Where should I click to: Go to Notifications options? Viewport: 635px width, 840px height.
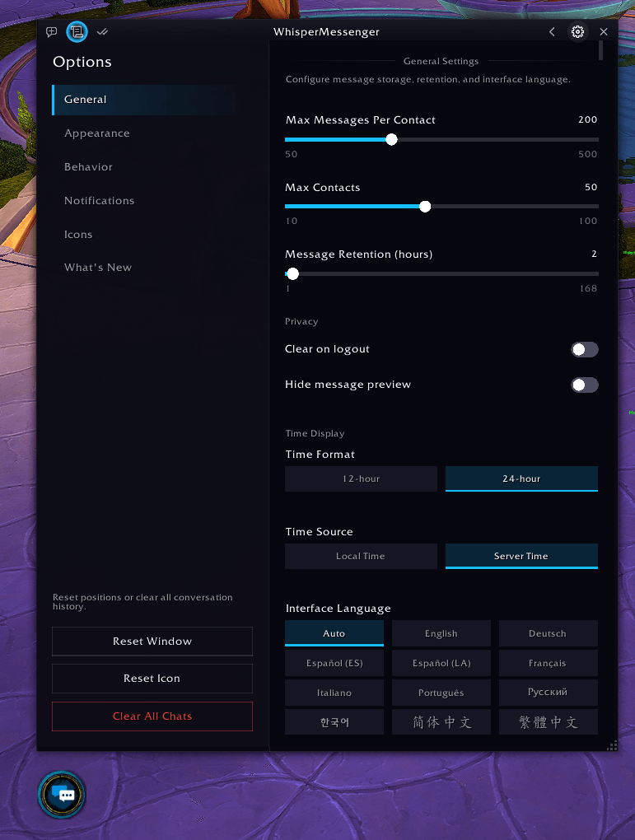99,201
